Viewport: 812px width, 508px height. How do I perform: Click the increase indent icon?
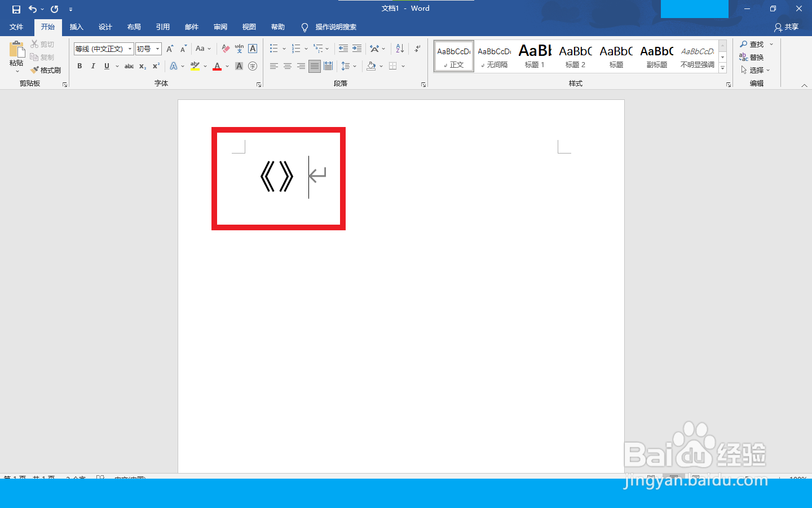(x=357, y=49)
